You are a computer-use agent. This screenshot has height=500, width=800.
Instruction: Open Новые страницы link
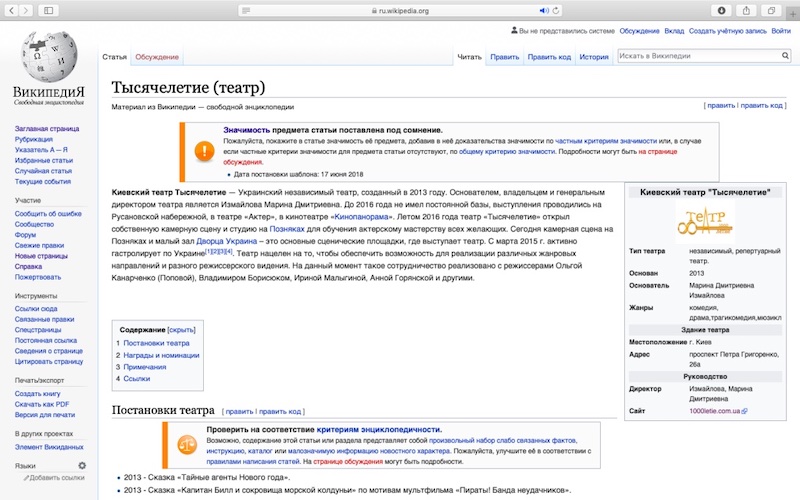(41, 256)
